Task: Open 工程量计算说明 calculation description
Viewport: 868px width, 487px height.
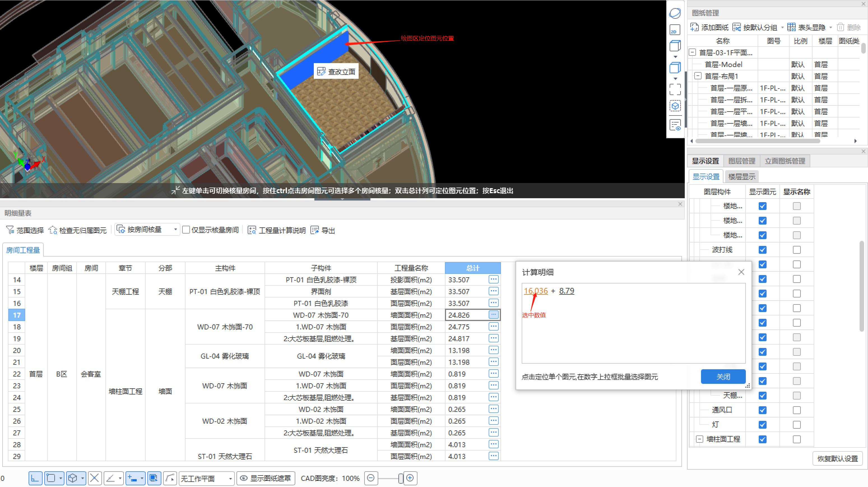Action: [276, 230]
